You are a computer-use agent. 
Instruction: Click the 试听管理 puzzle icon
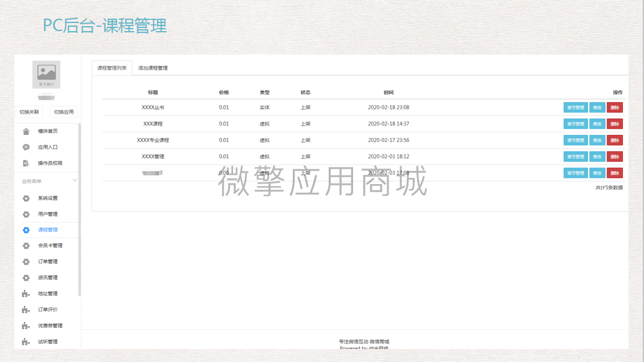click(26, 342)
